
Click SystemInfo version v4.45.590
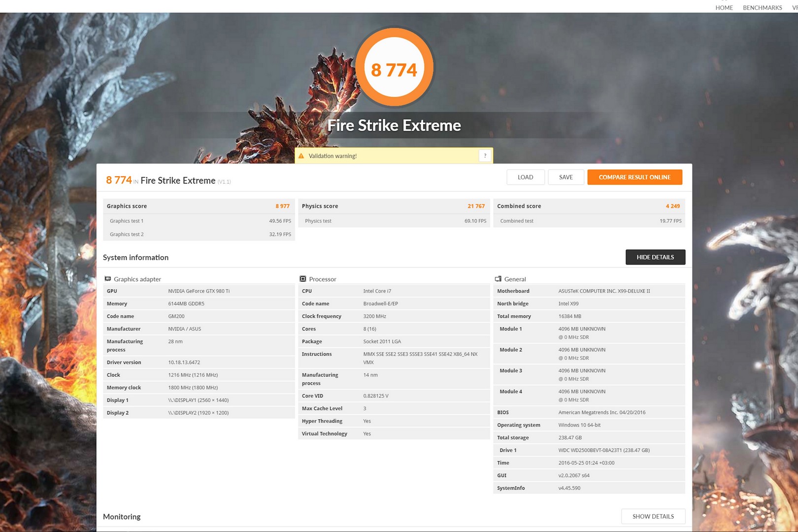569,488
